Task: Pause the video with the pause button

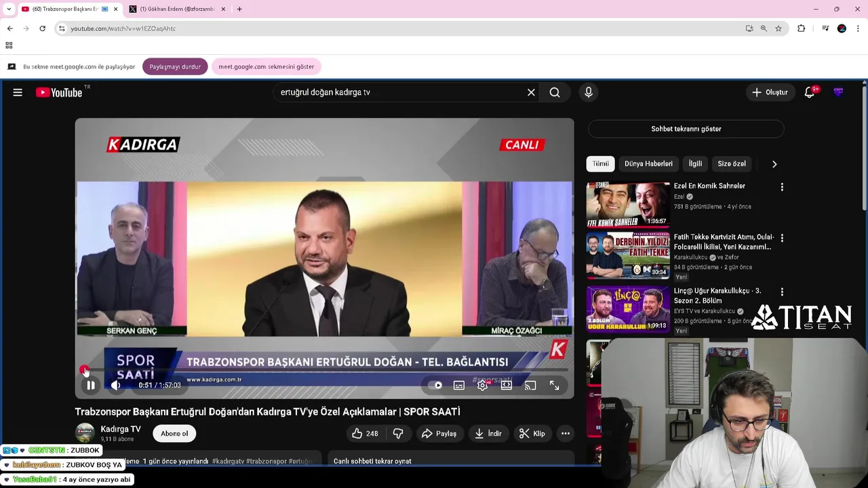Action: tap(91, 385)
